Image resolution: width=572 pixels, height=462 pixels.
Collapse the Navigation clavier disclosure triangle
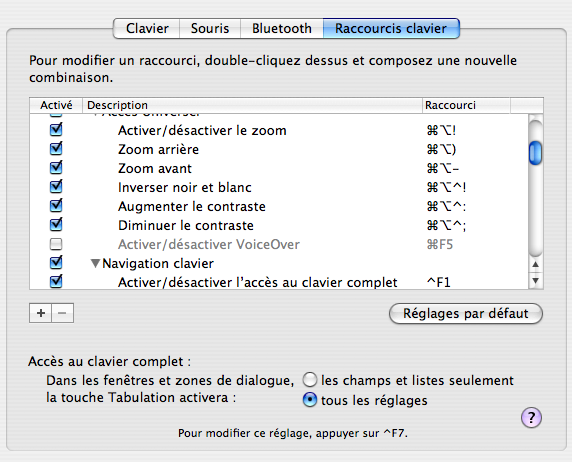coord(95,263)
